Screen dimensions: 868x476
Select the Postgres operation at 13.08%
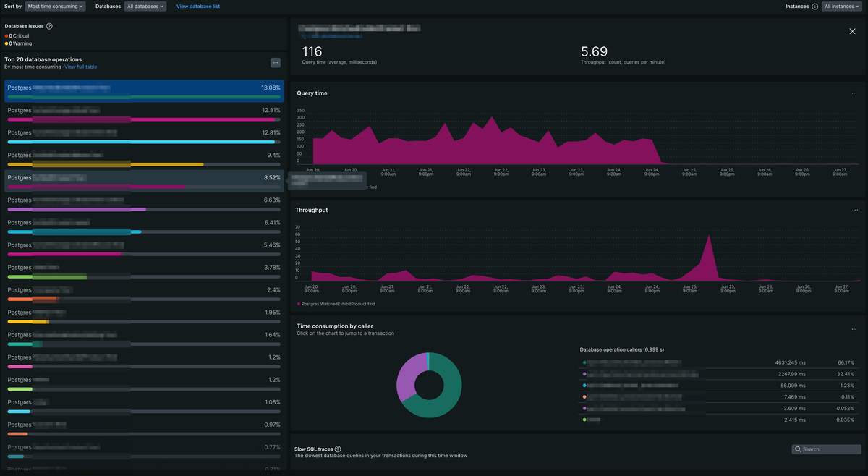144,91
